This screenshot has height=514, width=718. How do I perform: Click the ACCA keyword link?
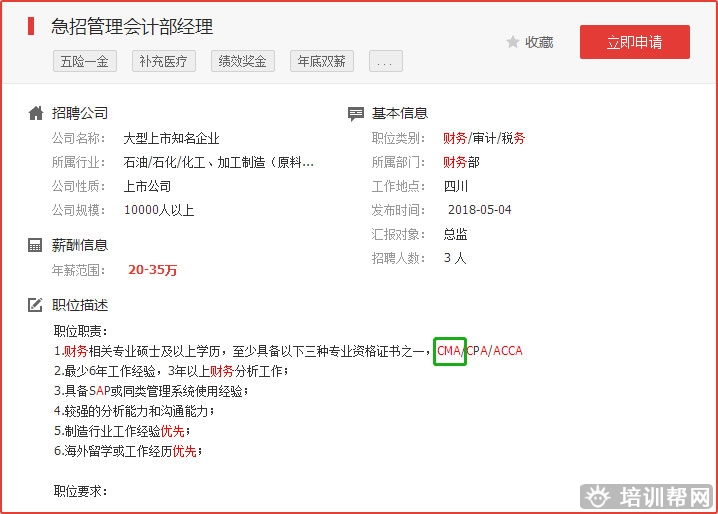pos(508,351)
